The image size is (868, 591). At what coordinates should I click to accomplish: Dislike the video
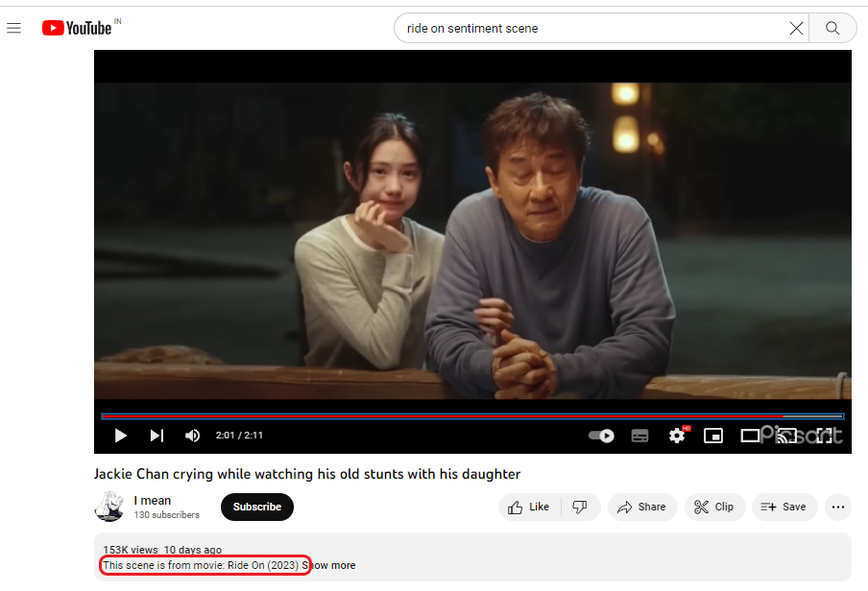580,507
